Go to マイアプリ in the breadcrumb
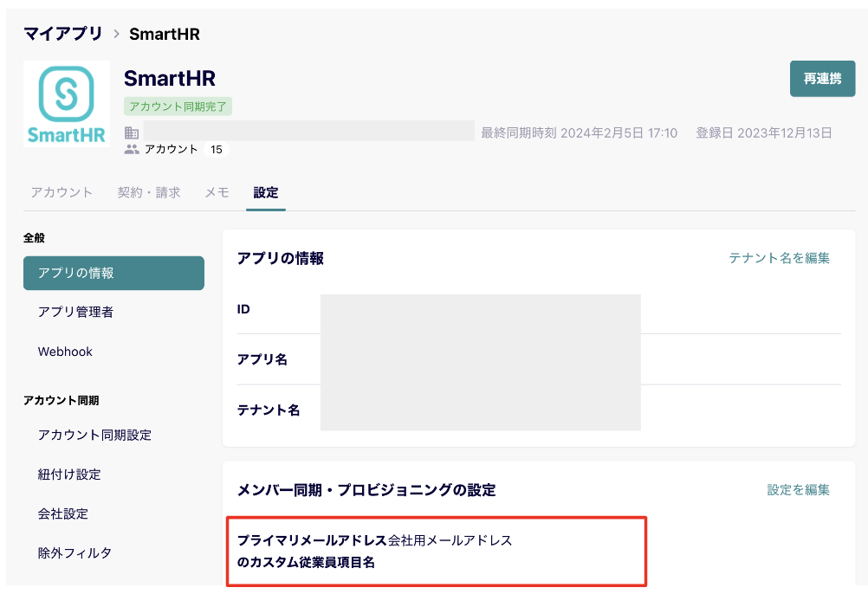 [63, 34]
